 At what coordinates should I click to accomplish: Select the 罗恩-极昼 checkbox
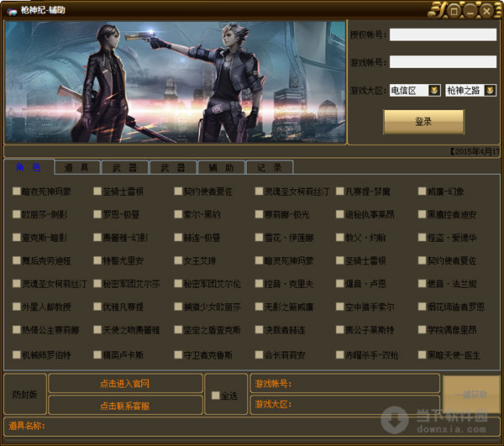(x=97, y=214)
